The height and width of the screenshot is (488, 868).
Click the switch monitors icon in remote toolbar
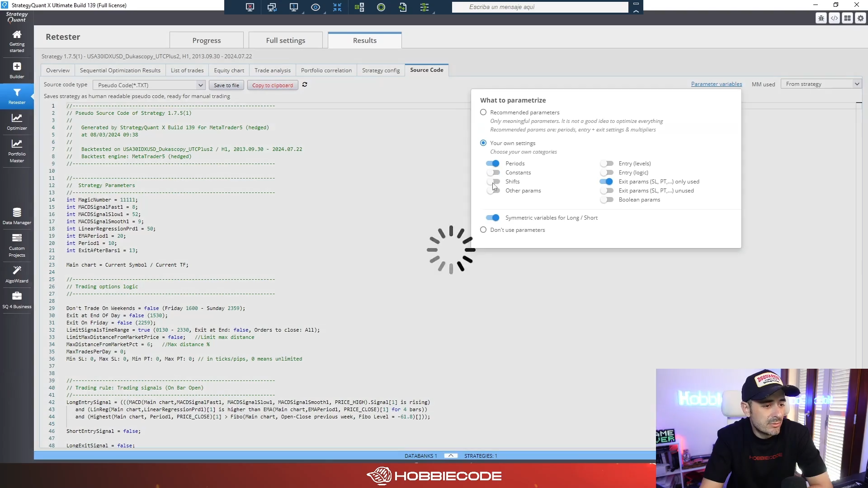[272, 7]
